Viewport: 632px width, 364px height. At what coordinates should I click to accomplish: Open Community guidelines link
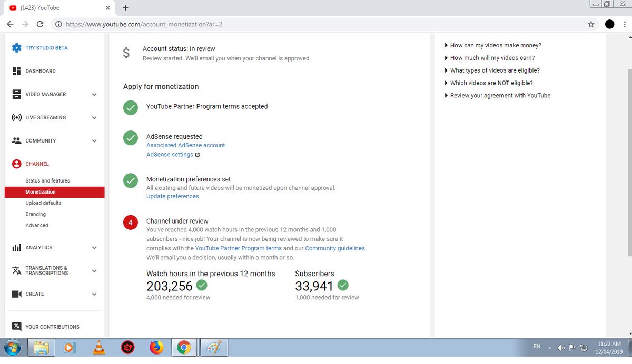(335, 248)
